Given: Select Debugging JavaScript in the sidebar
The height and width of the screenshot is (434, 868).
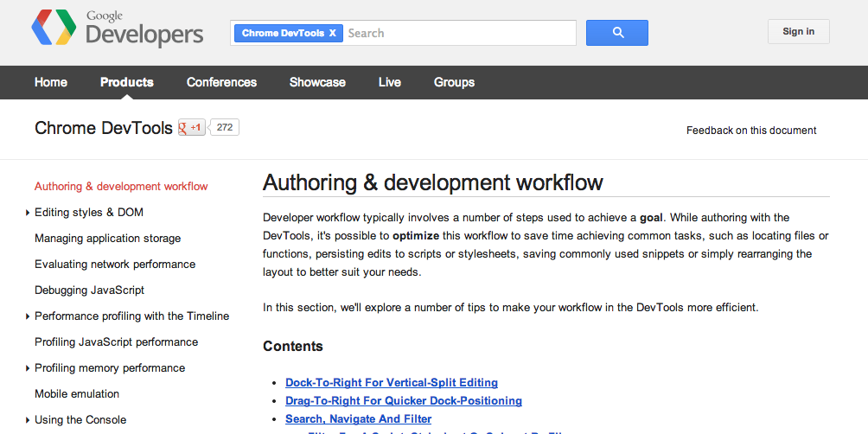Looking at the screenshot, I should click(x=89, y=290).
